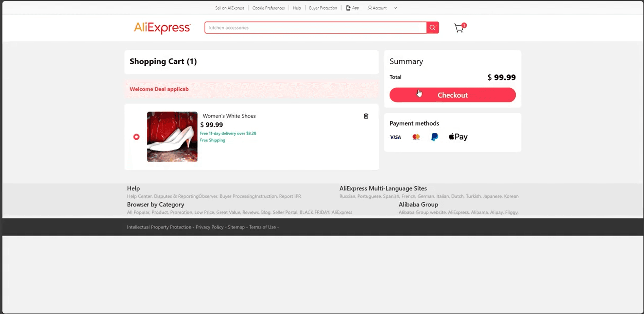Click BLACK FRIDAY in Browser by Category
The height and width of the screenshot is (314, 644).
coord(314,212)
